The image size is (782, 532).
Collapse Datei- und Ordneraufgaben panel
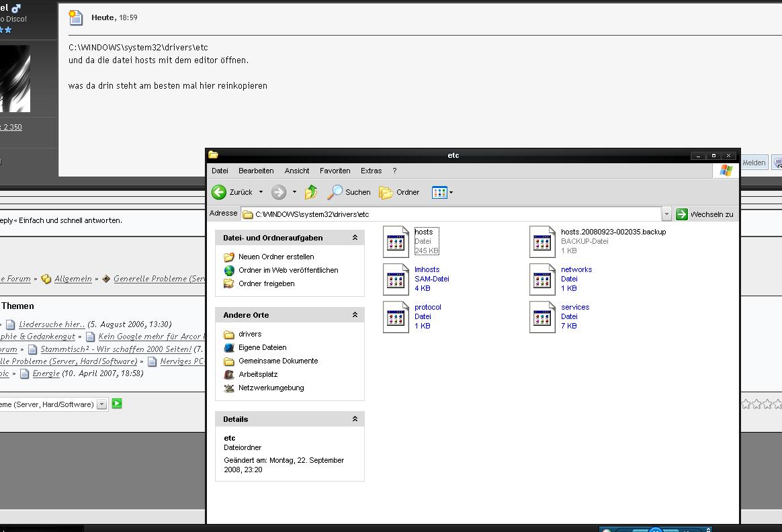pos(355,238)
